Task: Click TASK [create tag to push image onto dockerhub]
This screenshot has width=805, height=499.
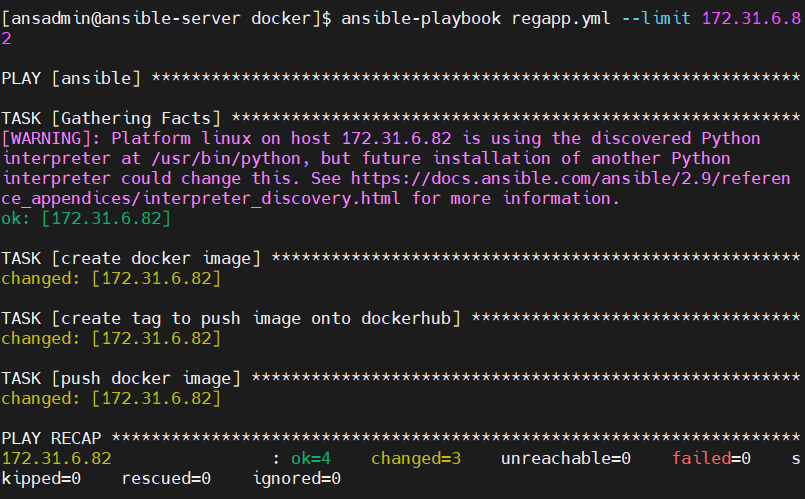Action: 400,318
